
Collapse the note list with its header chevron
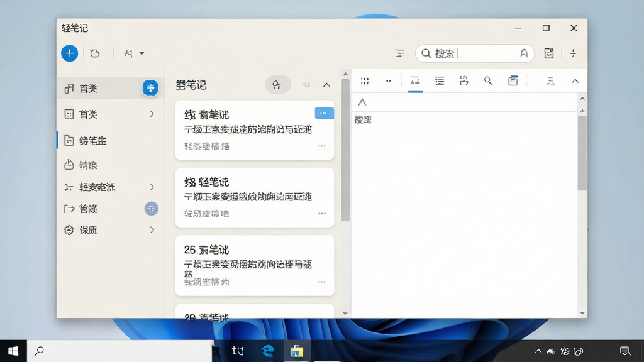click(326, 85)
